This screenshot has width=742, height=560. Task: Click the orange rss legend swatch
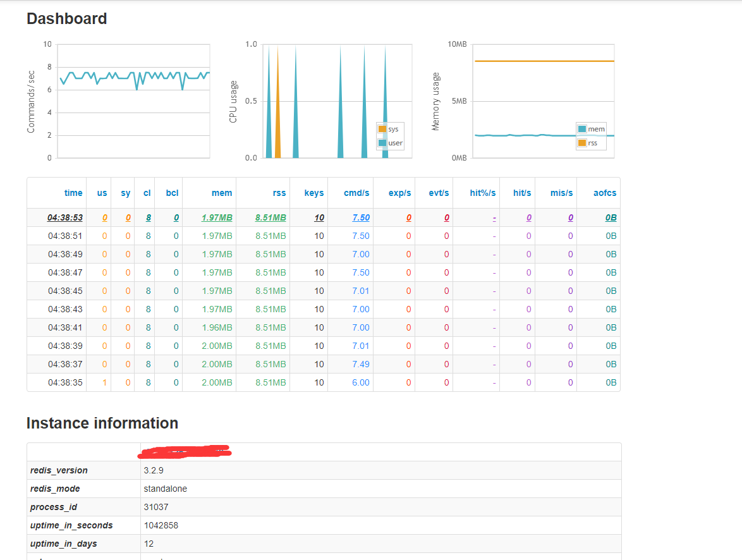(582, 143)
